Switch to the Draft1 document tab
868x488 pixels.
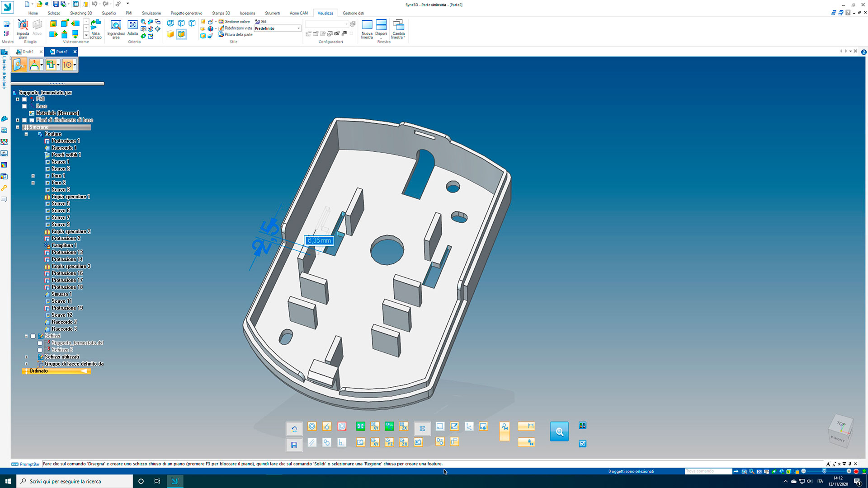pos(28,52)
